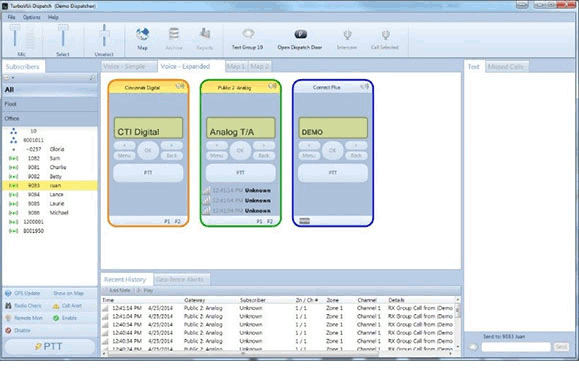Open the Map toolbar icon
Viewport: 579px width, 392px height.
click(x=143, y=35)
